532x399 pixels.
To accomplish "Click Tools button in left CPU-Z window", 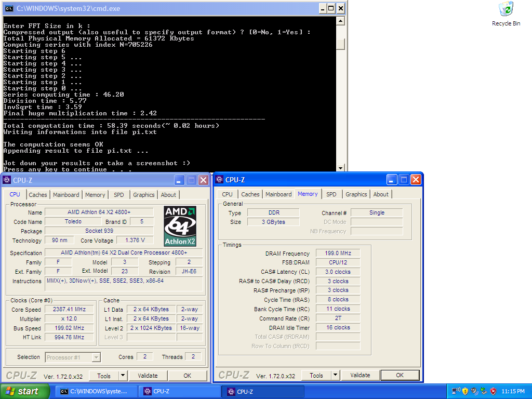I will [103, 376].
